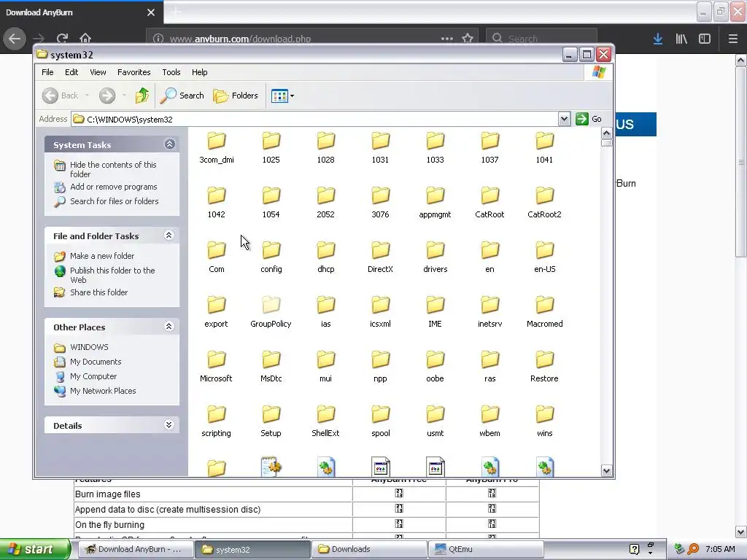Click the Firefox search box
747x560 pixels.
[542, 39]
